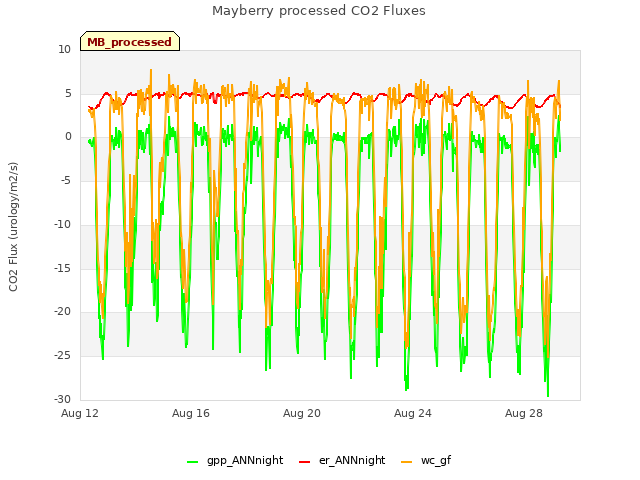This screenshot has width=640, height=480.
Task: Click the -30 y-axis tick label
Action: click(x=63, y=399)
